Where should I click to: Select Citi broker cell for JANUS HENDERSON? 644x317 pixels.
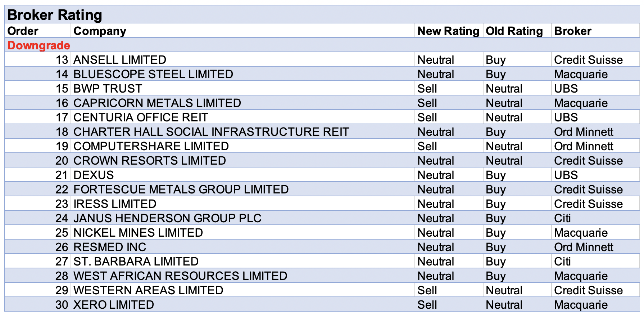click(562, 218)
